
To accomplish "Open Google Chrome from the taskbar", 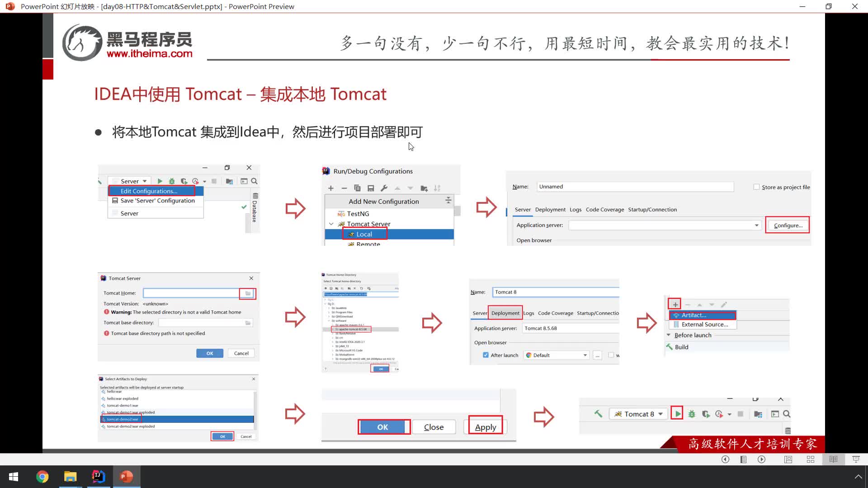I will pos(42,476).
